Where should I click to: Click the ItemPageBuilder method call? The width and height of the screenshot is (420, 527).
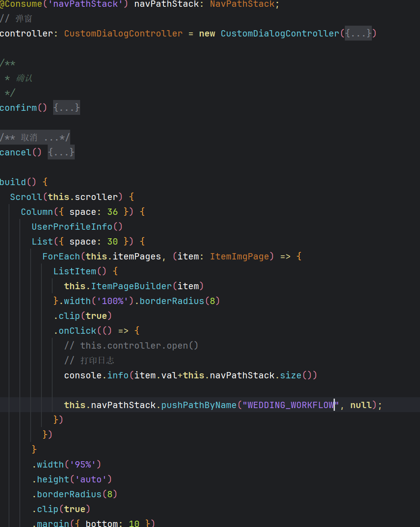pyautogui.click(x=130, y=286)
